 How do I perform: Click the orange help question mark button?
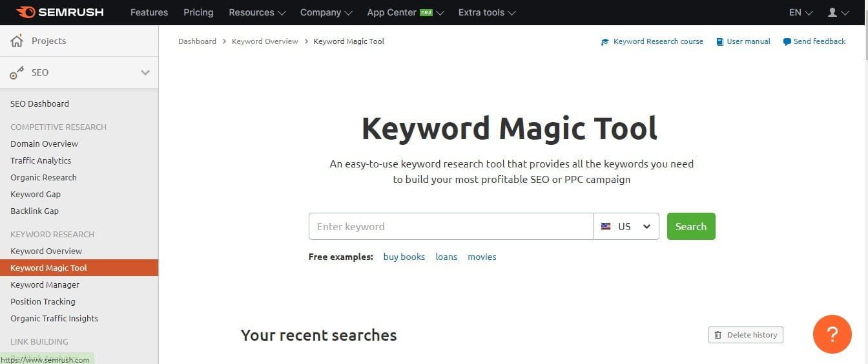tap(832, 334)
